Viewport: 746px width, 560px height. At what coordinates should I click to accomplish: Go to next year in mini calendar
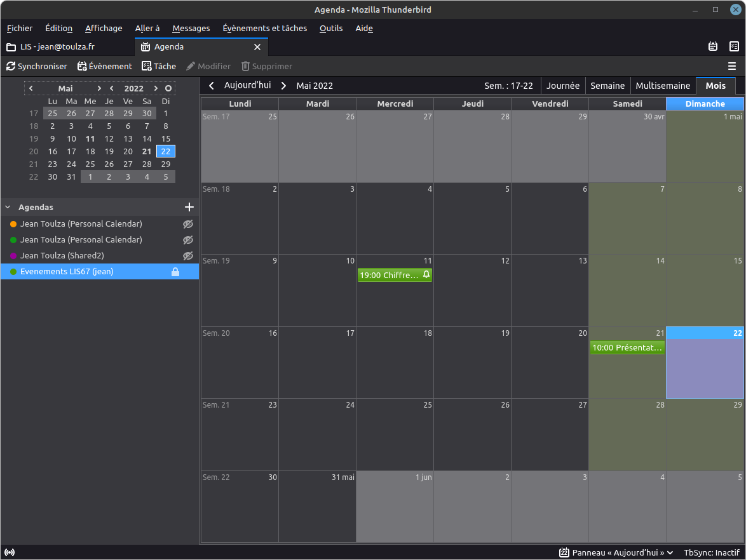[x=156, y=88]
